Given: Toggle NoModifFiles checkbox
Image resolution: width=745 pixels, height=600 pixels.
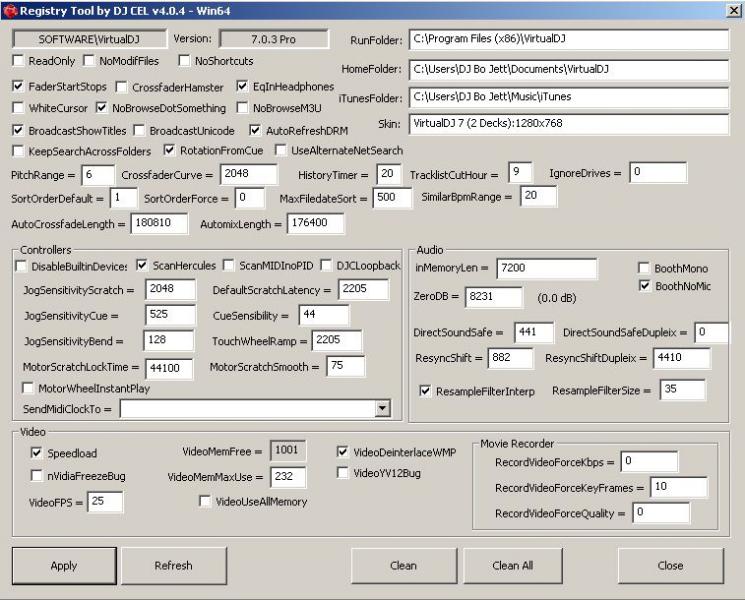Looking at the screenshot, I should click(89, 61).
